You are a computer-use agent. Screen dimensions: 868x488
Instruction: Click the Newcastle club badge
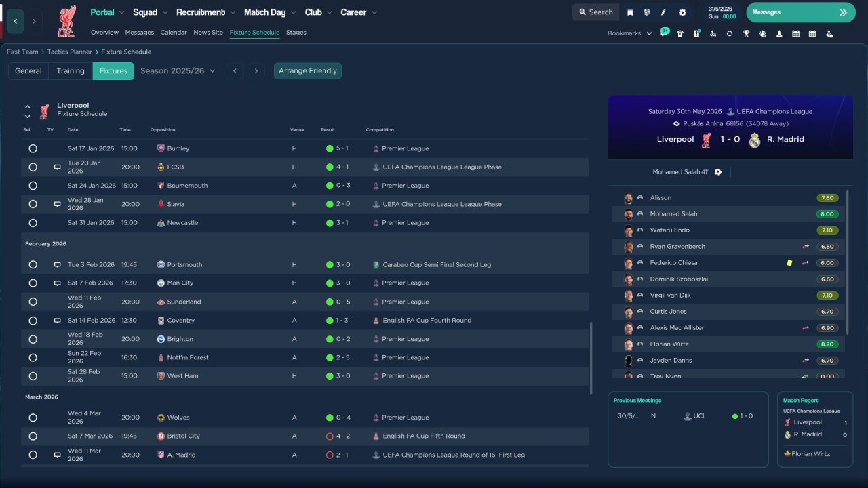pos(161,223)
